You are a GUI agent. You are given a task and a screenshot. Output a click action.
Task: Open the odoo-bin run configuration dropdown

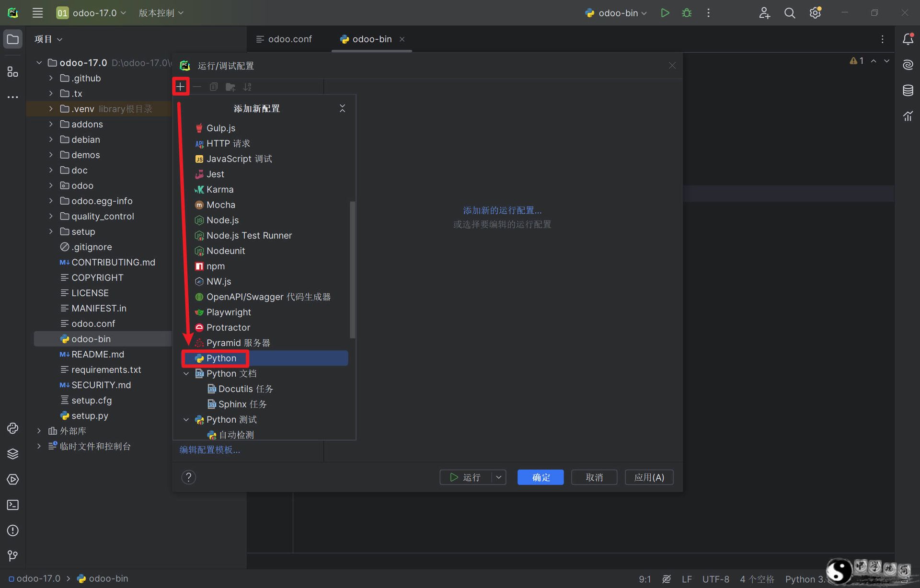[616, 13]
